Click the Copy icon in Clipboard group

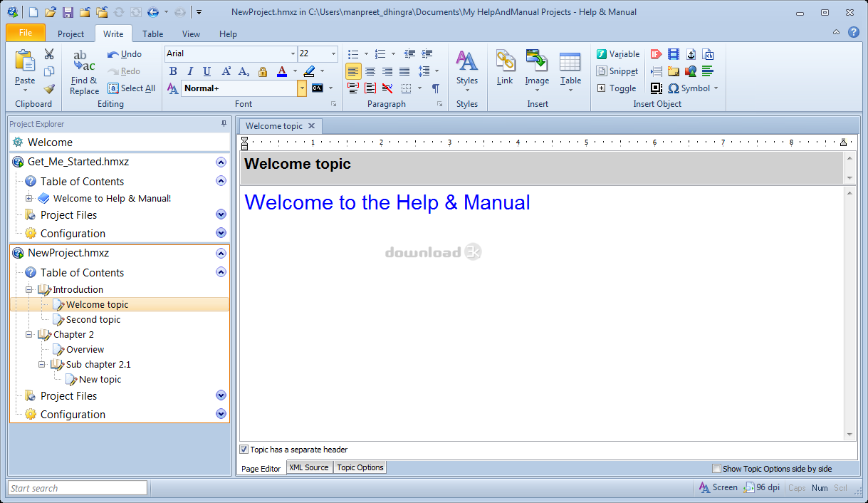(x=49, y=71)
